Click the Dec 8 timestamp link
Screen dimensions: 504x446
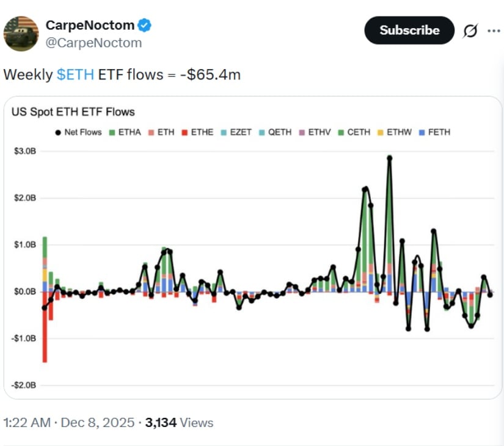tap(98, 422)
